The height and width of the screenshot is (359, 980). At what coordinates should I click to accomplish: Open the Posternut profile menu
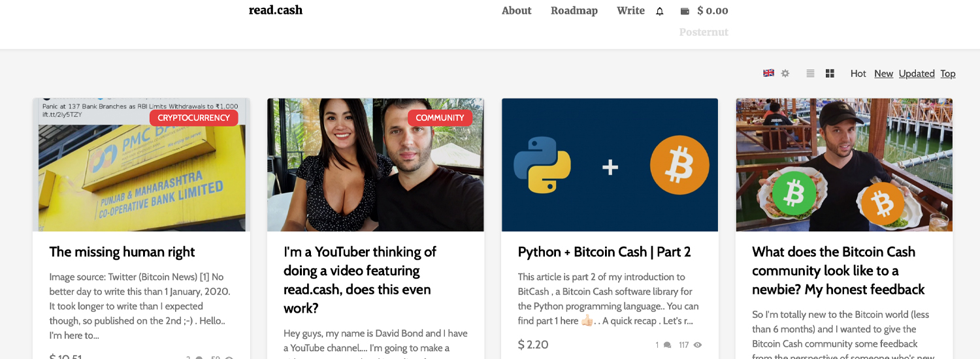704,32
